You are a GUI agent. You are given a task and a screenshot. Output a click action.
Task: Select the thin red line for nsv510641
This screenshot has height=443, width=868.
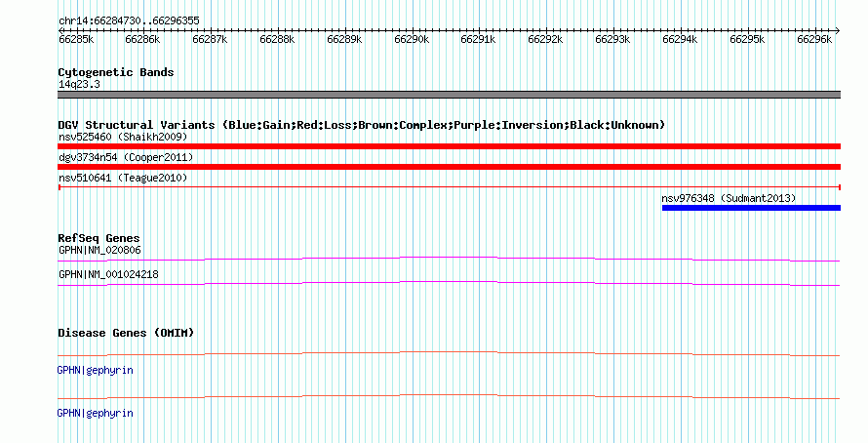(449, 187)
